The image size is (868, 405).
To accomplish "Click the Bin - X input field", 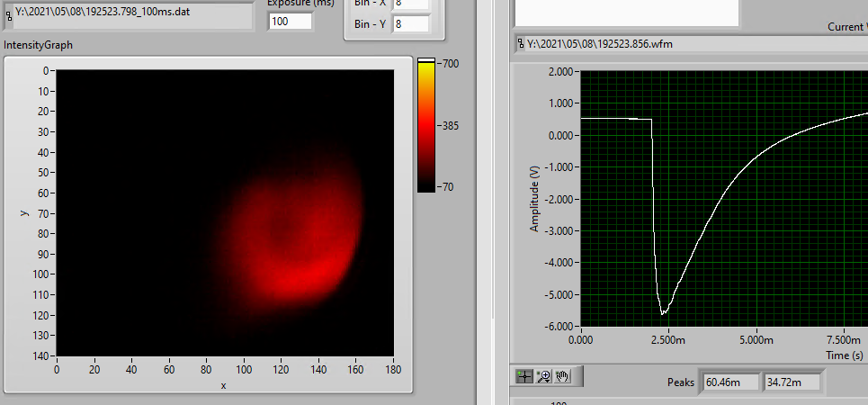I will click(410, 4).
